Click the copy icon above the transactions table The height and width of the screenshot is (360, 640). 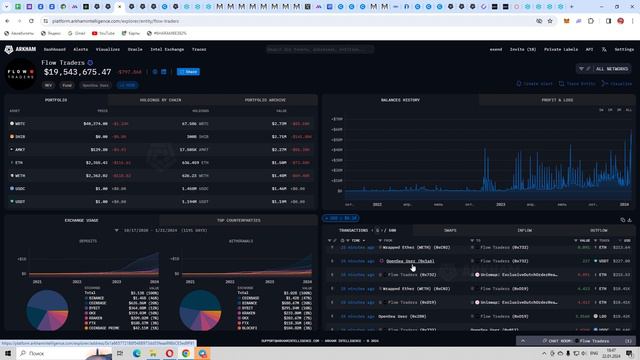tap(623, 220)
